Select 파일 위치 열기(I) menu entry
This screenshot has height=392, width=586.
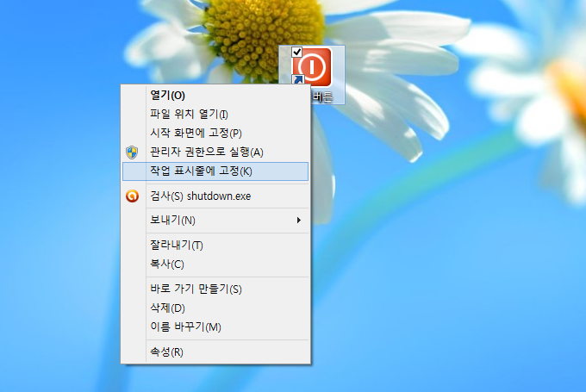[215, 114]
